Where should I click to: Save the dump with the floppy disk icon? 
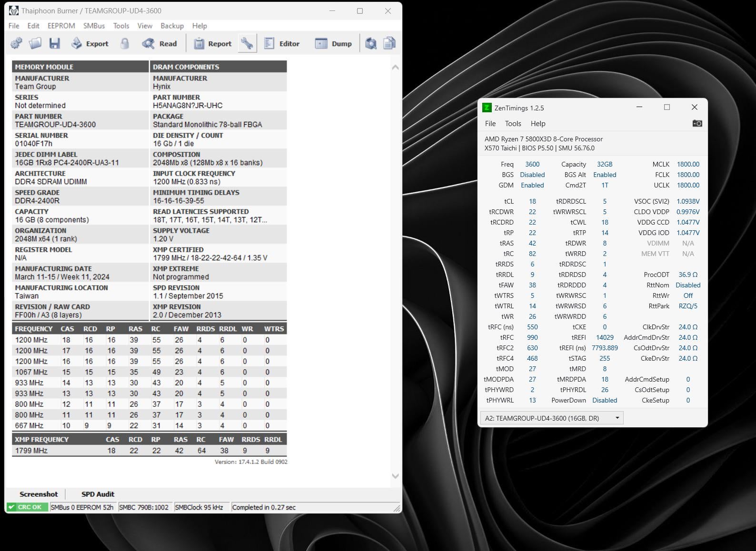55,43
